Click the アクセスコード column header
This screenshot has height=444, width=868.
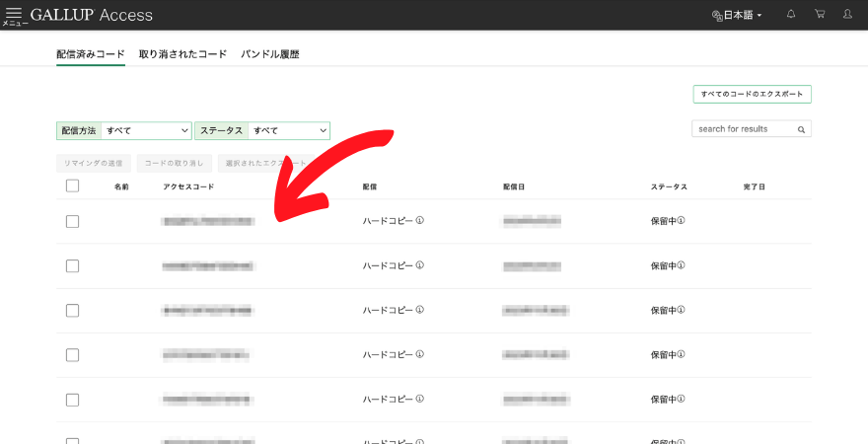pos(188,187)
